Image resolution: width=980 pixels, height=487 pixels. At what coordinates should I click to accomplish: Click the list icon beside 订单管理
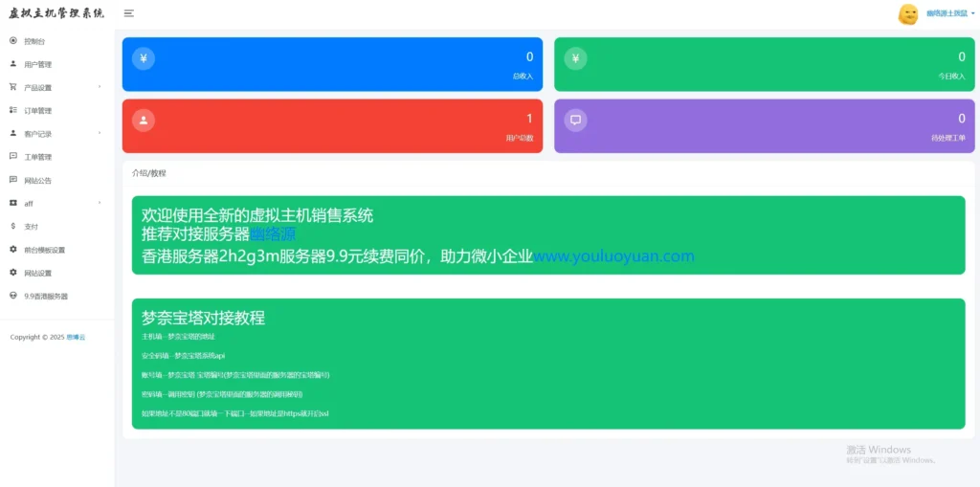coord(13,110)
